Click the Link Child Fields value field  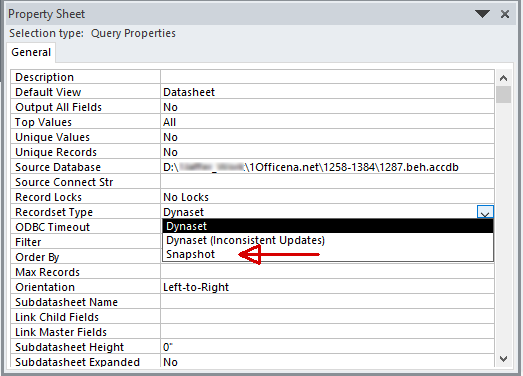pos(327,317)
